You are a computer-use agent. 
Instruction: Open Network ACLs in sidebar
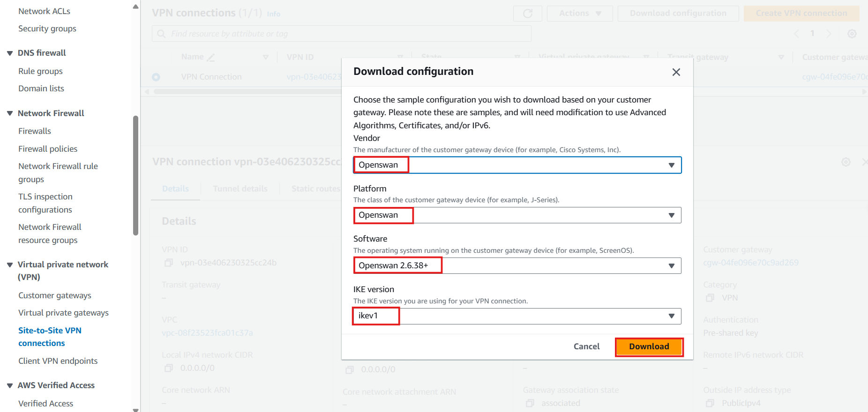click(44, 11)
